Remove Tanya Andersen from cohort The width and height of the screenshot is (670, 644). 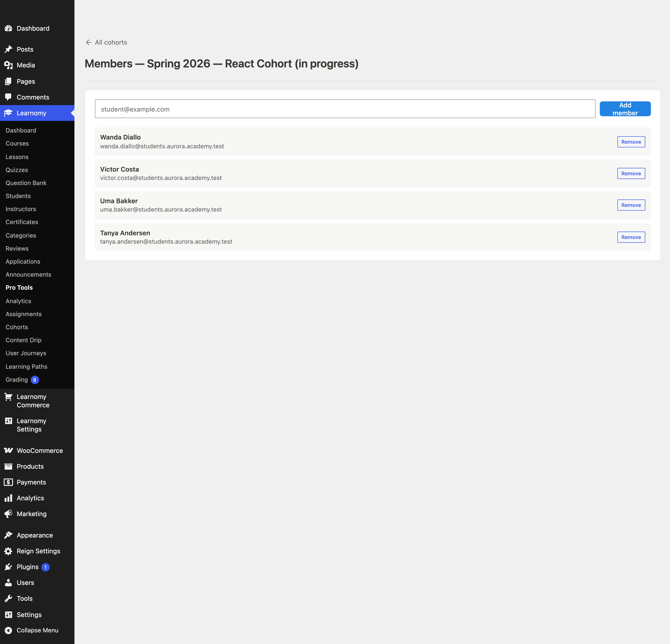[x=631, y=237]
